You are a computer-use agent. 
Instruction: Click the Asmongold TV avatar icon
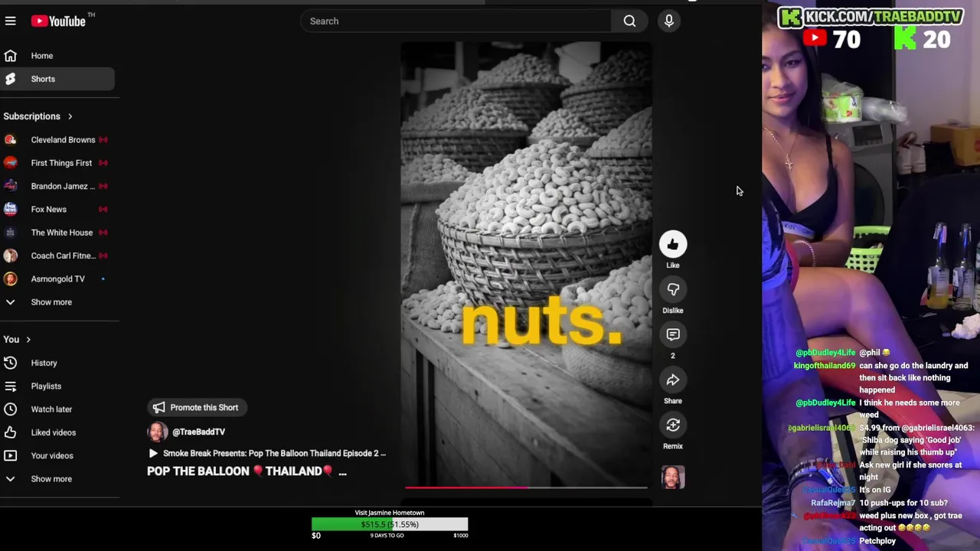[10, 279]
